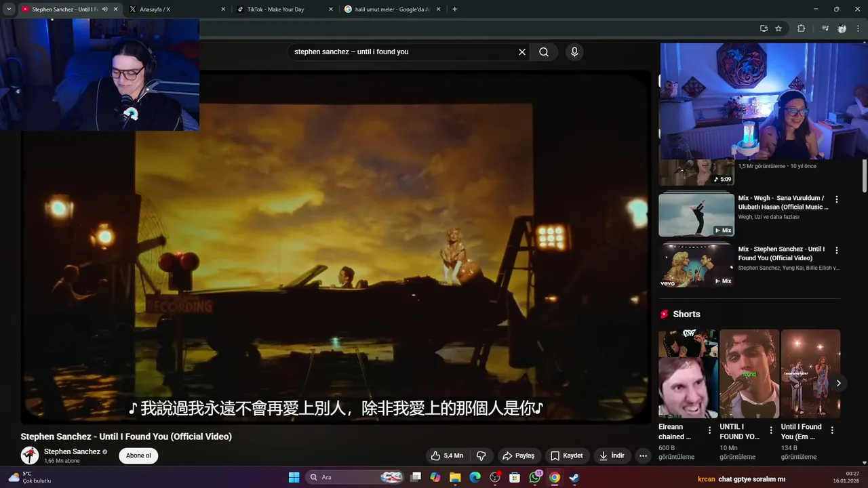Open Mix - Stephen Sanchez vevo thumbnail
The height and width of the screenshot is (488, 868).
696,265
